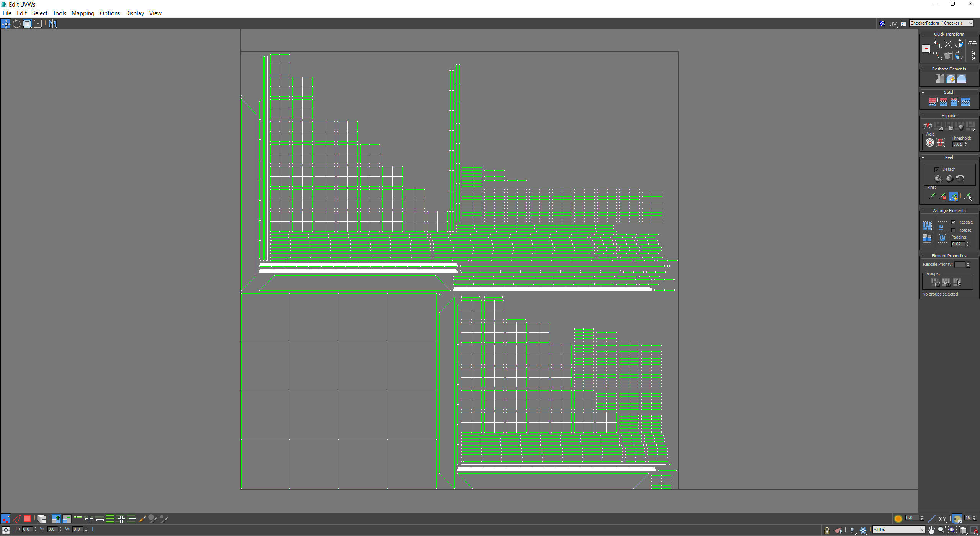This screenshot has height=536, width=980.
Task: Click Grow UV selection icon
Action: click(56, 519)
